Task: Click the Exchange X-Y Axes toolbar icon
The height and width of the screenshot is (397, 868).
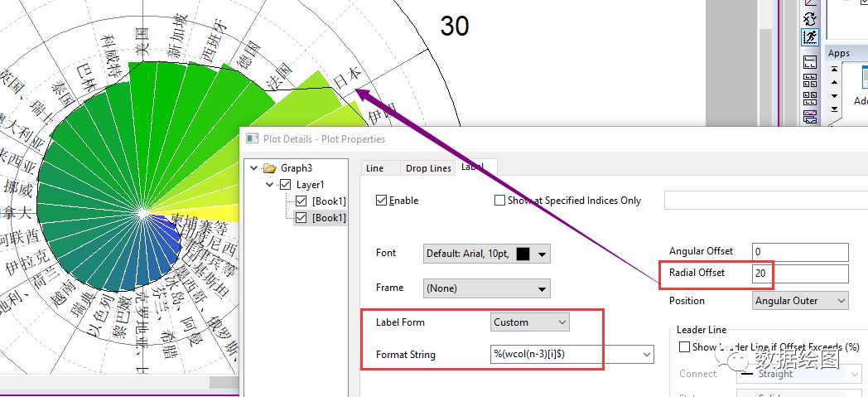Action: pos(810,19)
